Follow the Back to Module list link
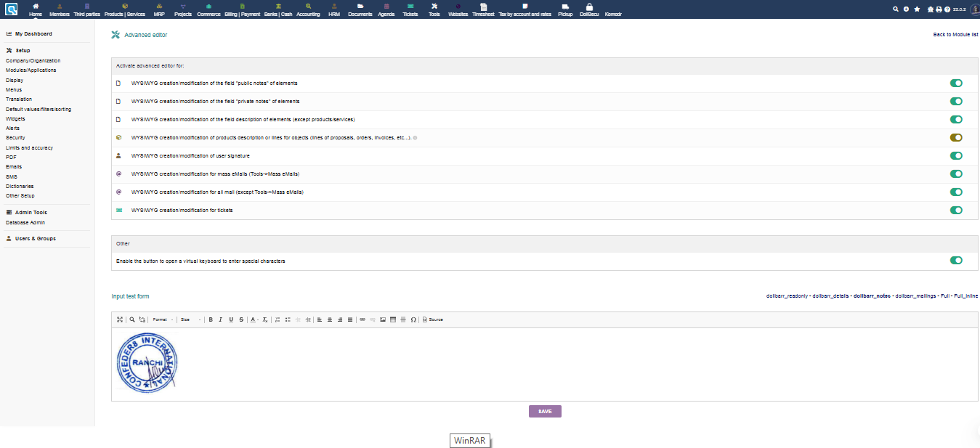Image resolution: width=980 pixels, height=448 pixels. 955,35
